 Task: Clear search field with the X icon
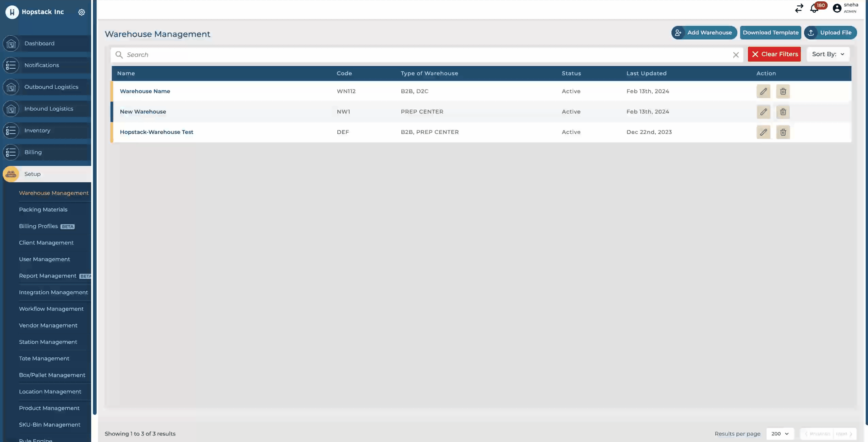(x=736, y=55)
